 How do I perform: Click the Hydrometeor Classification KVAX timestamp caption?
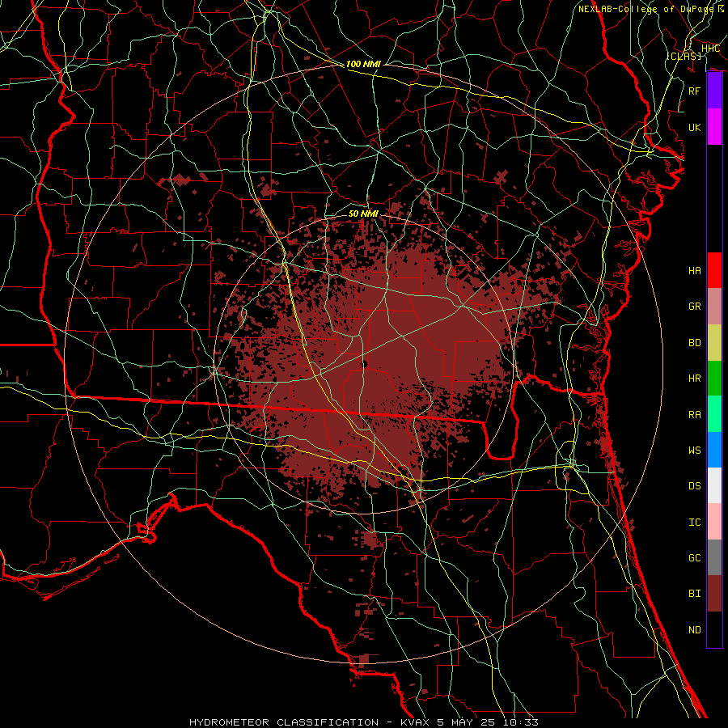[x=364, y=722]
